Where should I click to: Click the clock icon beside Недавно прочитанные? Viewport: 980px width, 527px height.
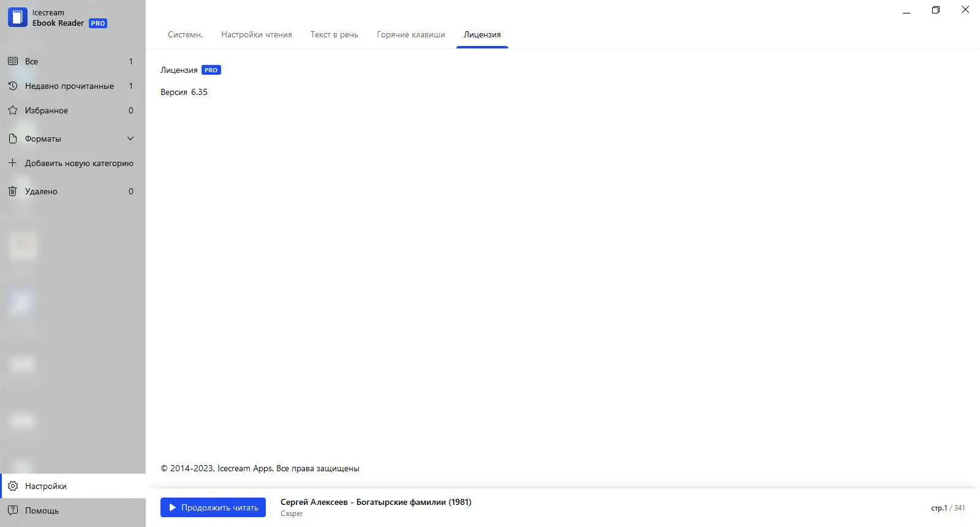click(12, 86)
